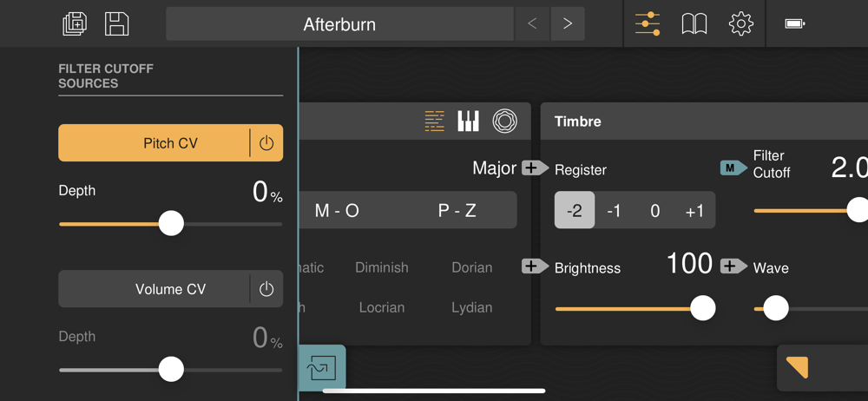Image resolution: width=868 pixels, height=401 pixels.
Task: Click the Brightness slider handle
Action: 702,307
